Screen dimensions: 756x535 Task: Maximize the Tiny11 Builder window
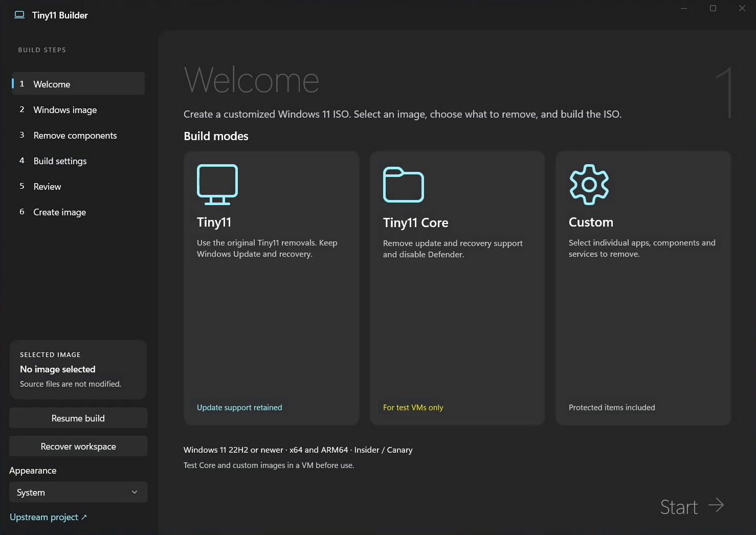(713, 8)
